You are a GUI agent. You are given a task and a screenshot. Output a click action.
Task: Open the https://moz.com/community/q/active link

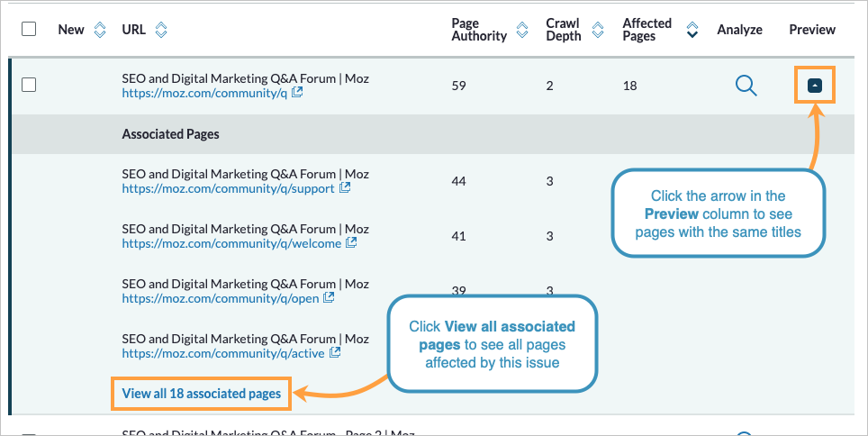pos(224,353)
